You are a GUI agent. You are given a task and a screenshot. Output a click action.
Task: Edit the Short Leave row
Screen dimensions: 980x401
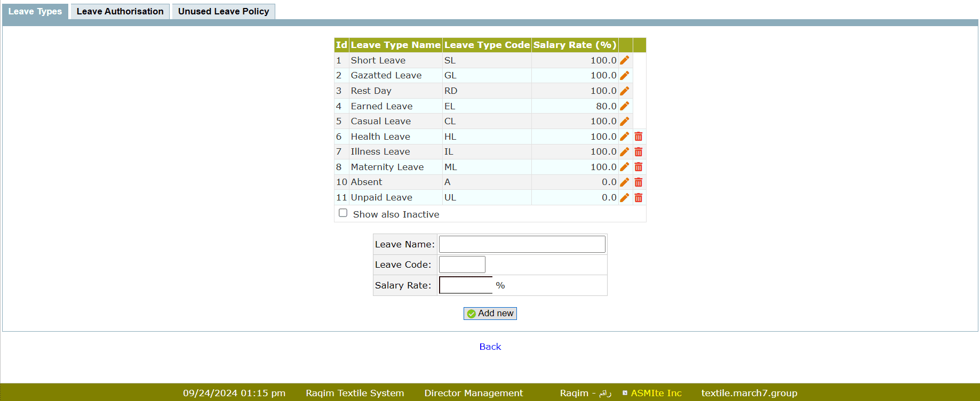pyautogui.click(x=624, y=60)
